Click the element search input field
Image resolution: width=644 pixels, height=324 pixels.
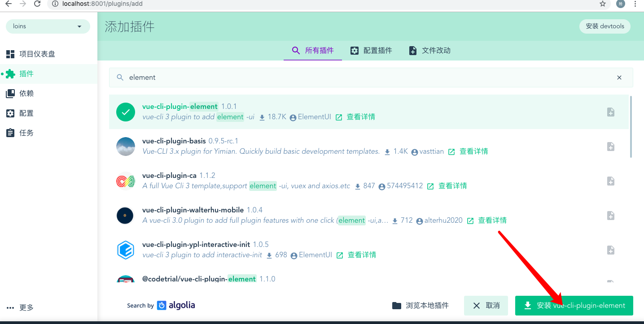[x=371, y=78]
